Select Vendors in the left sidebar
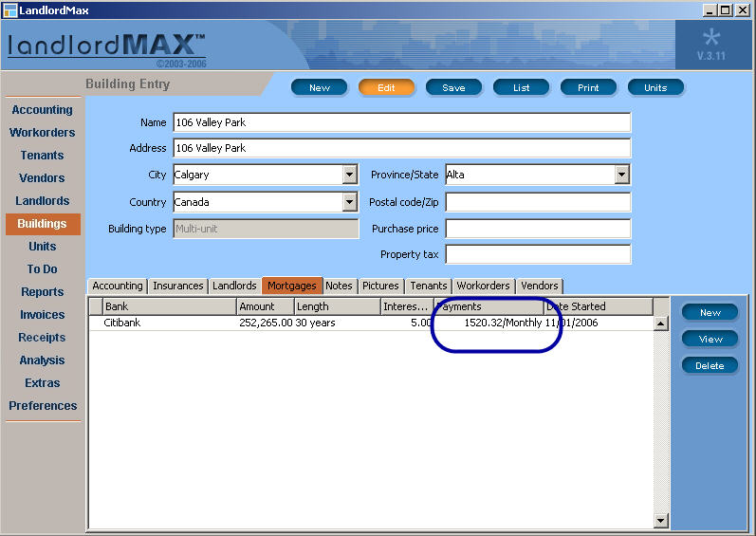This screenshot has width=756, height=536. [43, 177]
